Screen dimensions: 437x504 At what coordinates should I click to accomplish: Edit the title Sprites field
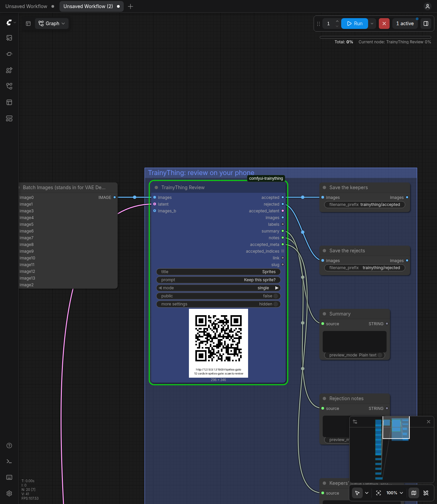click(x=218, y=272)
